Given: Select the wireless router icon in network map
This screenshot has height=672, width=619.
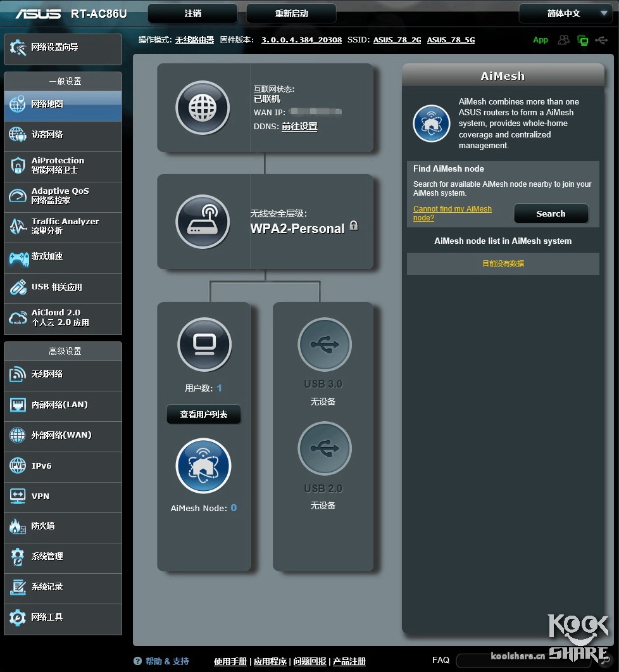Looking at the screenshot, I should [203, 222].
